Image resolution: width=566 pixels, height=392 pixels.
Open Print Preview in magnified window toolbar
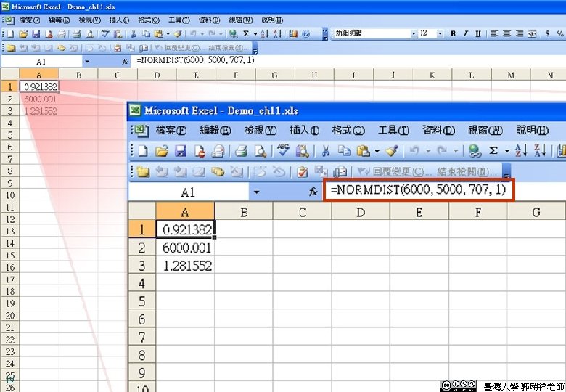(260, 151)
